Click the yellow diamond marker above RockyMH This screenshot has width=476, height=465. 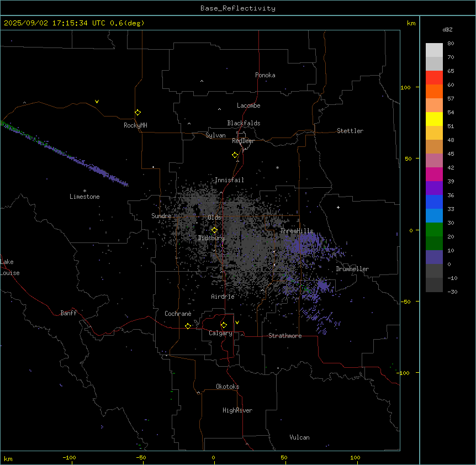(x=138, y=113)
